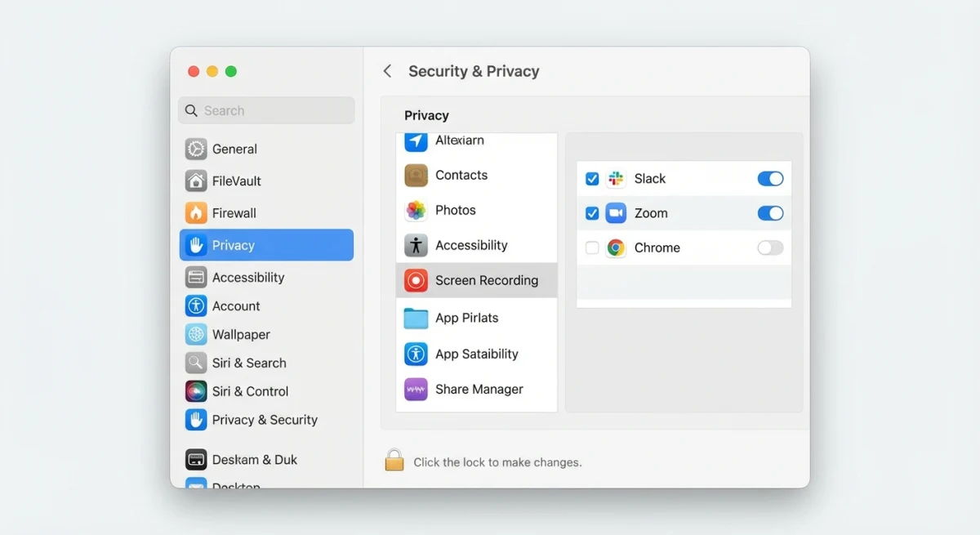The image size is (980, 535).
Task: Select Deskam & Duk in sidebar
Action: [266, 459]
